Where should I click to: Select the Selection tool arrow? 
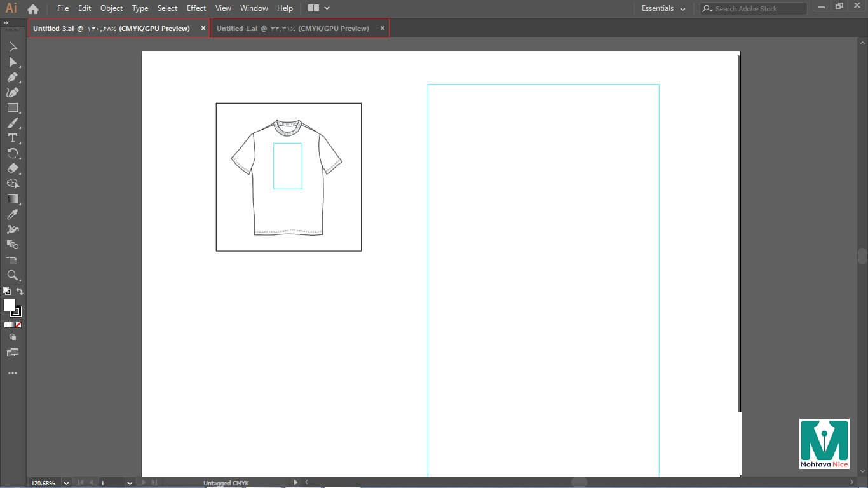tap(13, 47)
